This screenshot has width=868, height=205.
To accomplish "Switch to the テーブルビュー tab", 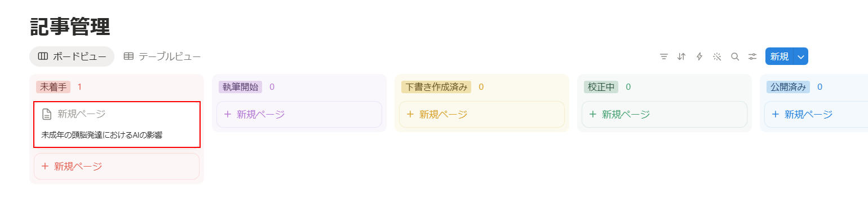I will click(162, 56).
